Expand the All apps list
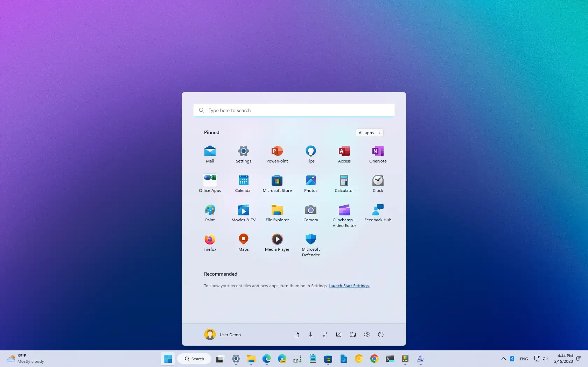This screenshot has height=367, width=588. coord(369,133)
